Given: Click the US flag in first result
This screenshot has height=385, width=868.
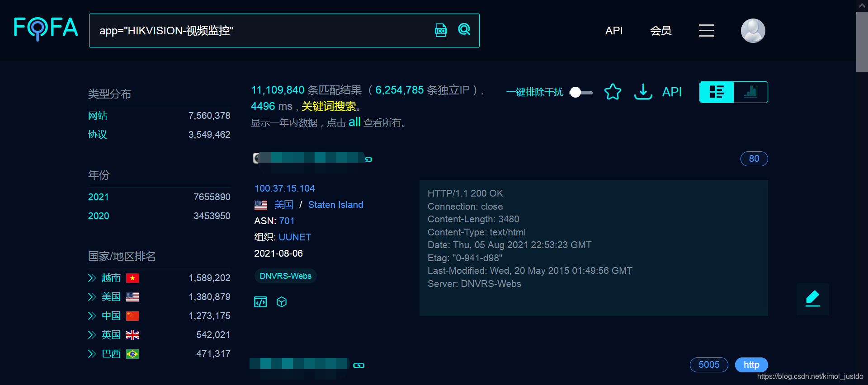Looking at the screenshot, I should pyautogui.click(x=261, y=205).
